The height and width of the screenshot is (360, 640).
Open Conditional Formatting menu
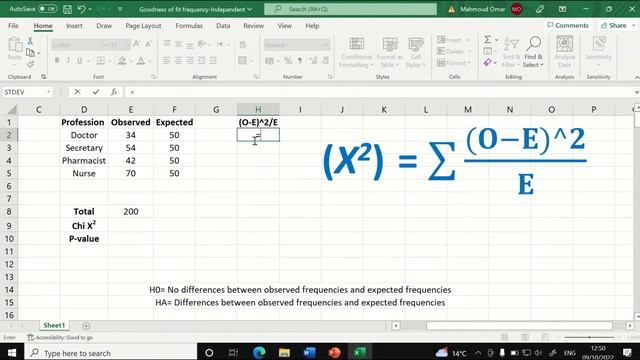click(356, 53)
